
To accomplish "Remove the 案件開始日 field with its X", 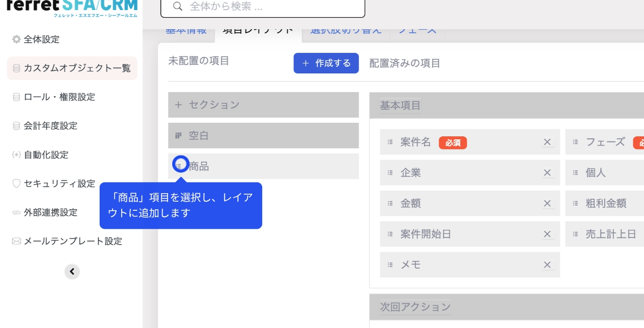I will click(547, 234).
